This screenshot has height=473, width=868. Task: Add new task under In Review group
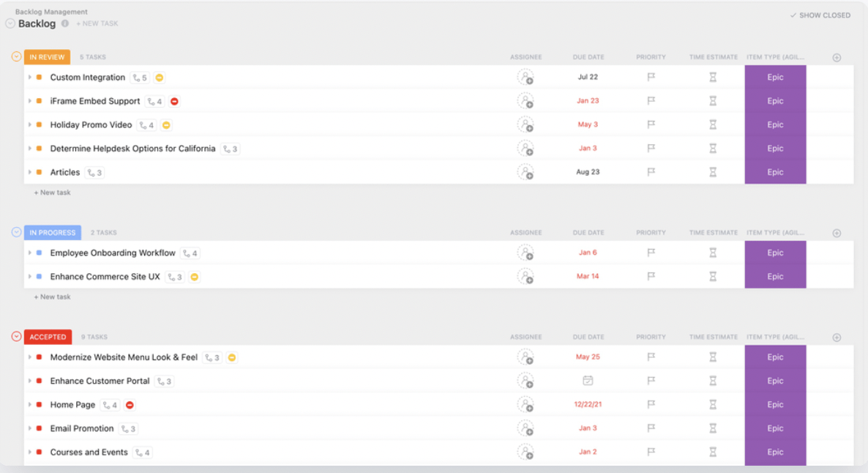(x=52, y=193)
